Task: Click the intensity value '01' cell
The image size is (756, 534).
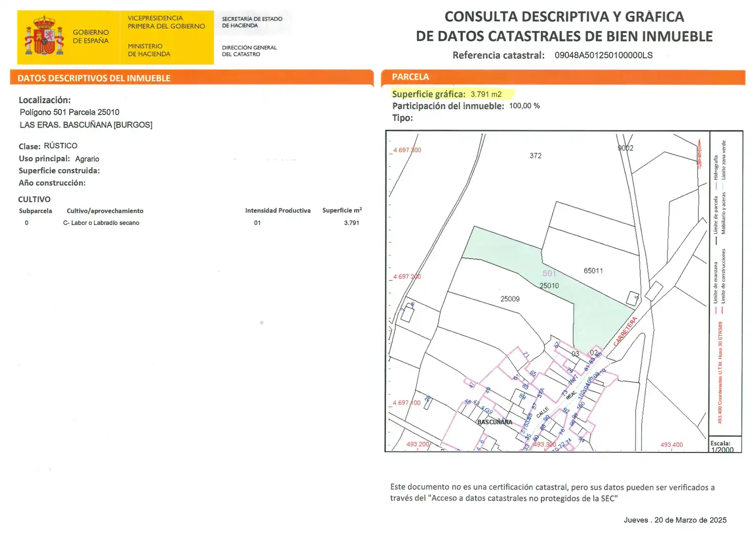Action: point(257,223)
